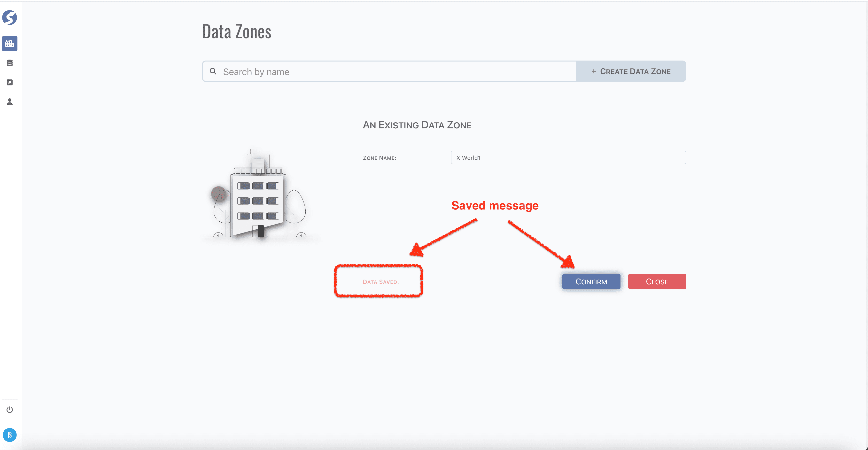
Task: Click the power/logout icon at bottom
Action: [x=9, y=410]
